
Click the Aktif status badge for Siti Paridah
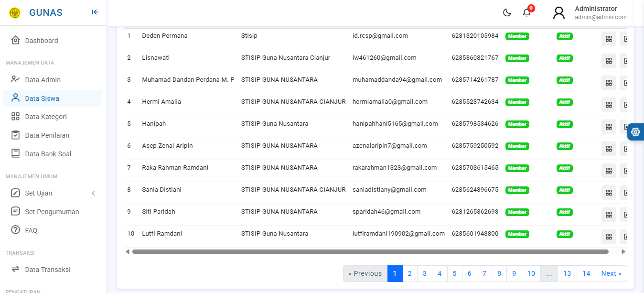[565, 212]
